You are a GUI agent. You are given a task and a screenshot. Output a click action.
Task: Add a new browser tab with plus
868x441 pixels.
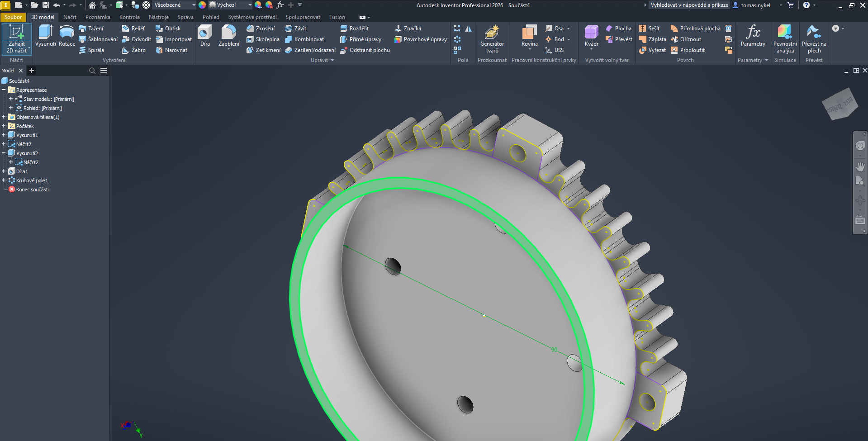(x=32, y=71)
